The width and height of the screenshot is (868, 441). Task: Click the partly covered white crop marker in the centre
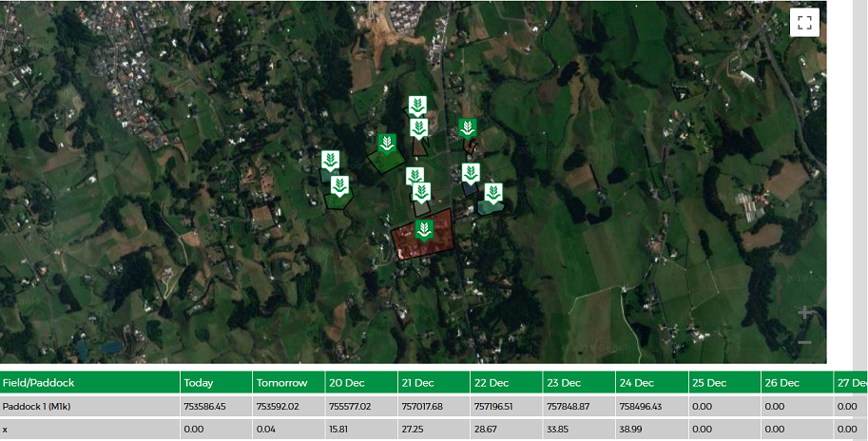tap(415, 174)
